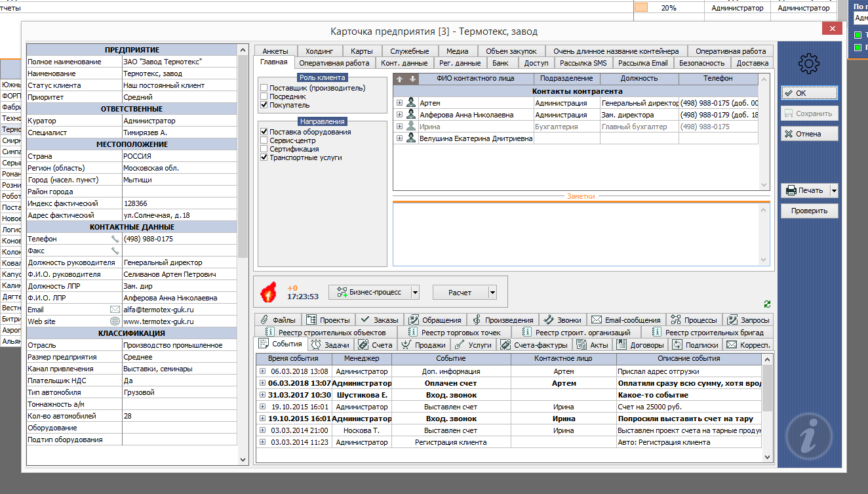The height and width of the screenshot is (494, 868).
Task: Click the left panel vertical scrollbar
Action: coord(243,254)
